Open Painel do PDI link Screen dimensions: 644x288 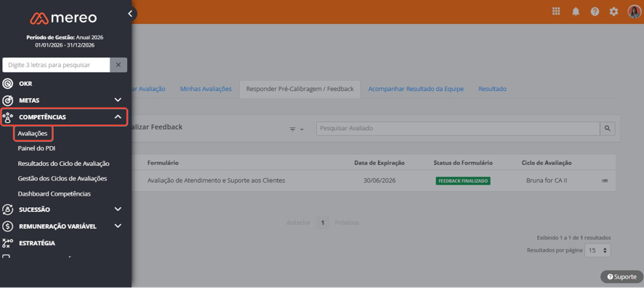coord(36,148)
